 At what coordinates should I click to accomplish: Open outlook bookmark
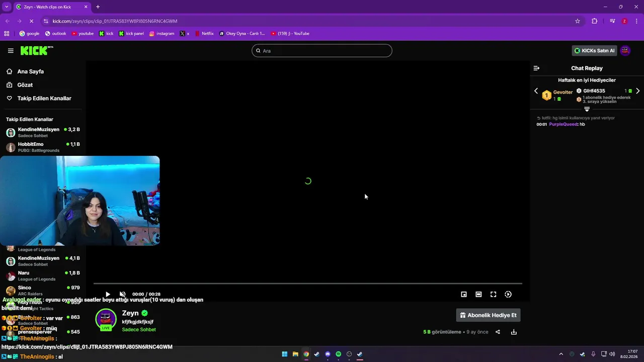(55, 34)
